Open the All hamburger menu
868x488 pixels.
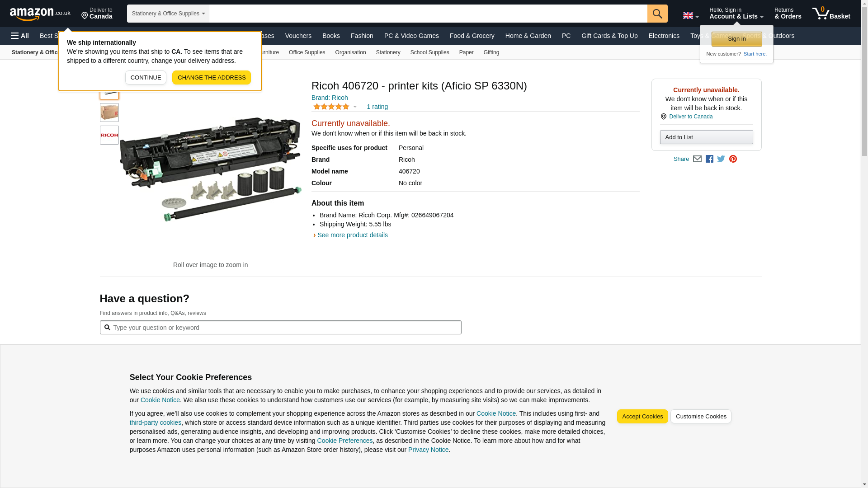(x=20, y=36)
